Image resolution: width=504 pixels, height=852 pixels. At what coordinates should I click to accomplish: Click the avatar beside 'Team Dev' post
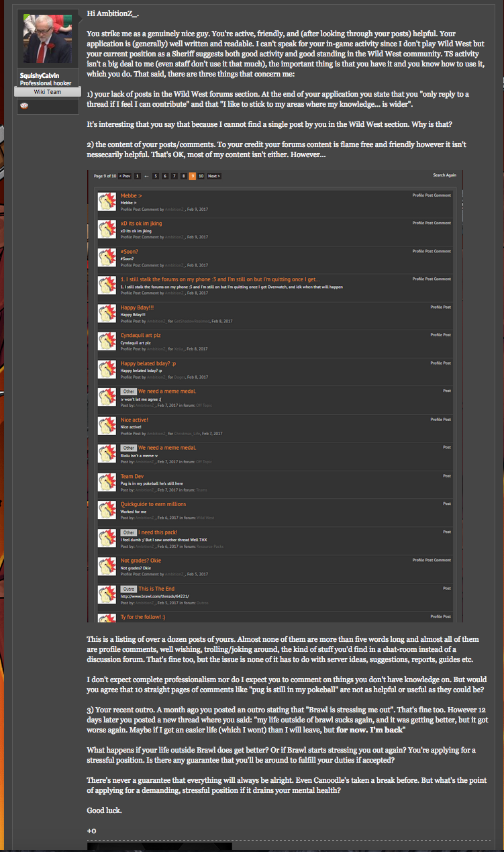click(107, 482)
